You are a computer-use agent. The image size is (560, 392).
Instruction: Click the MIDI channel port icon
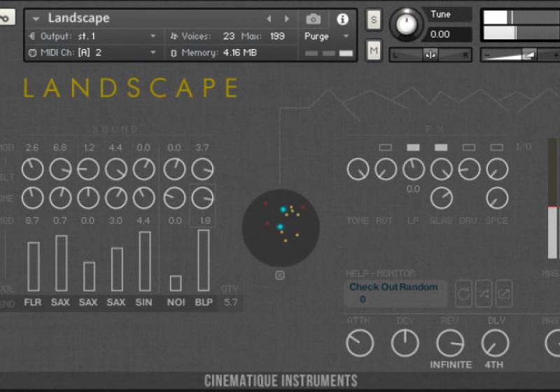coord(32,52)
